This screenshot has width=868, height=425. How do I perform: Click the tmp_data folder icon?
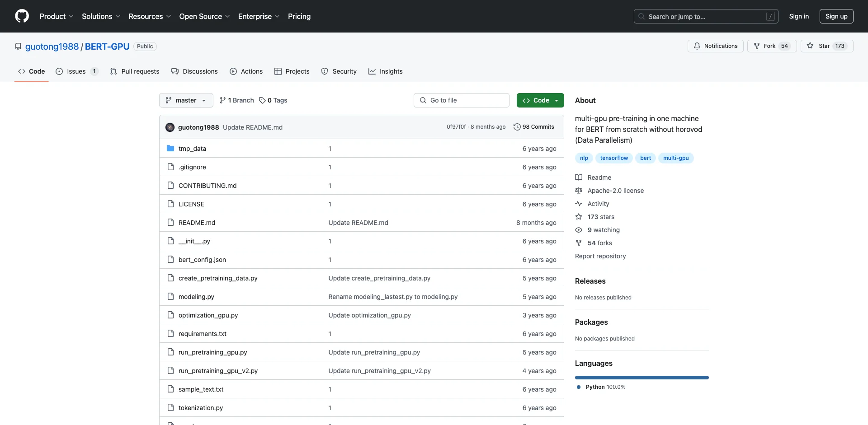click(x=170, y=148)
